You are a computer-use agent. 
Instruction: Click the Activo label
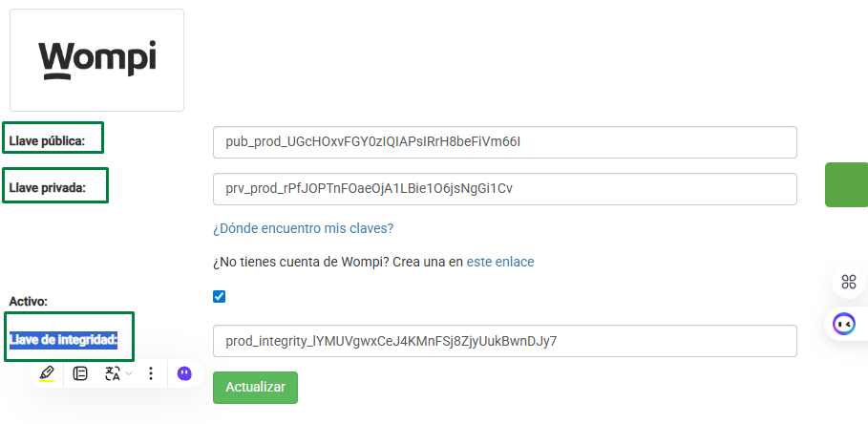29,302
